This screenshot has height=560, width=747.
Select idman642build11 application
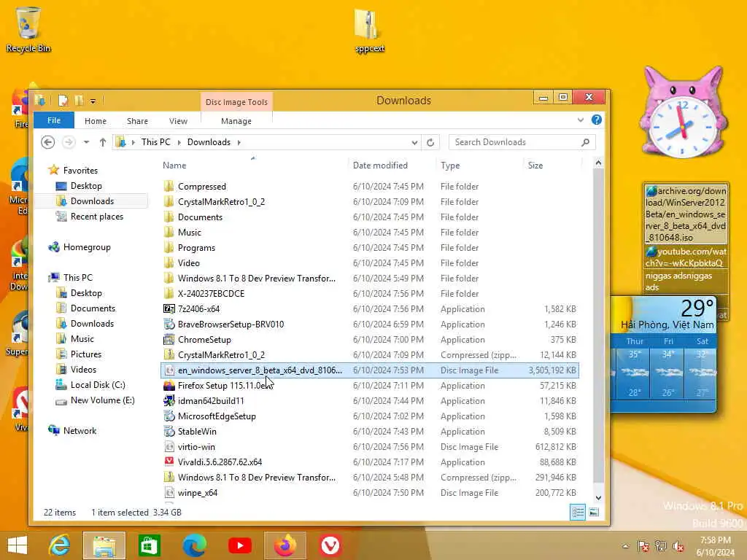(x=370, y=401)
